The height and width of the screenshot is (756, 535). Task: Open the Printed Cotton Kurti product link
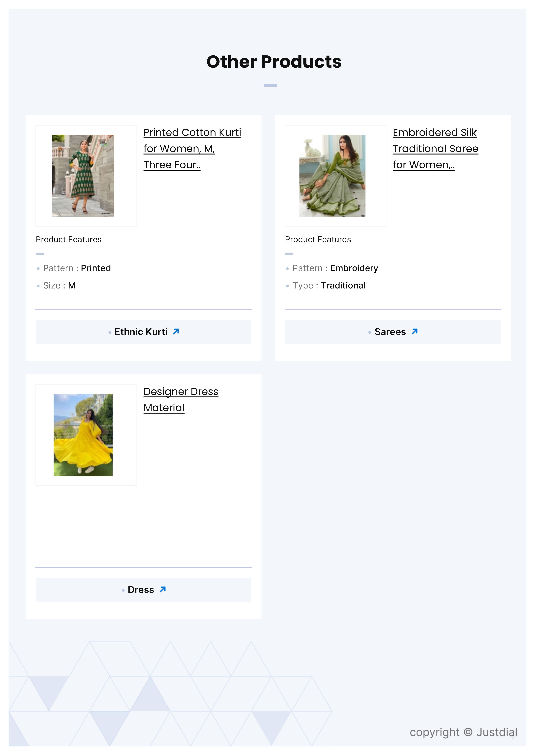coord(192,149)
